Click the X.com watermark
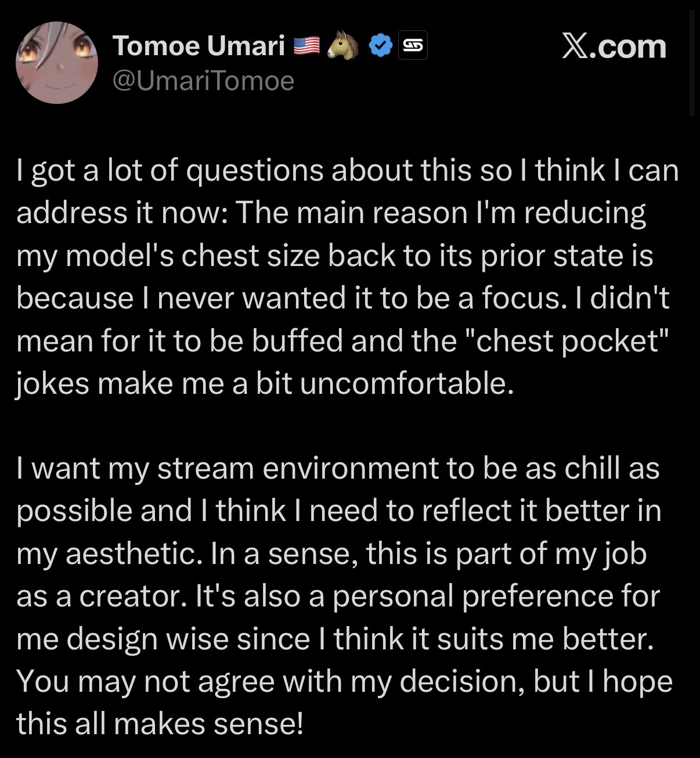 pos(614,46)
